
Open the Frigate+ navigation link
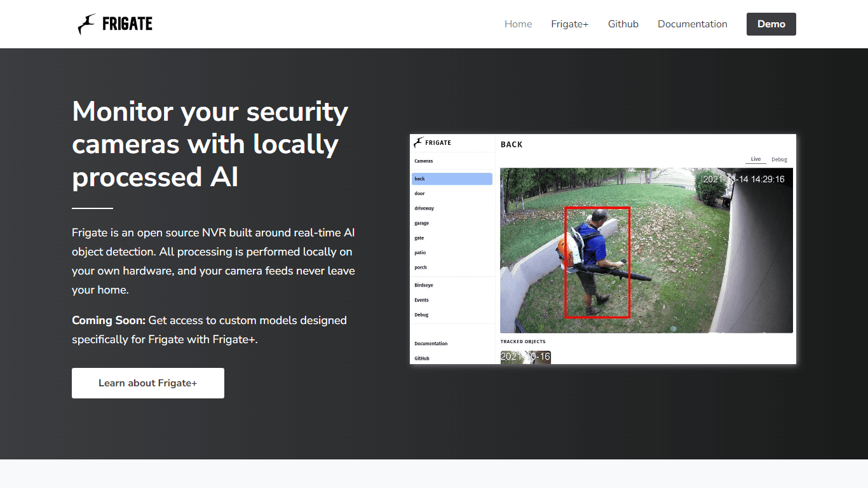point(569,24)
